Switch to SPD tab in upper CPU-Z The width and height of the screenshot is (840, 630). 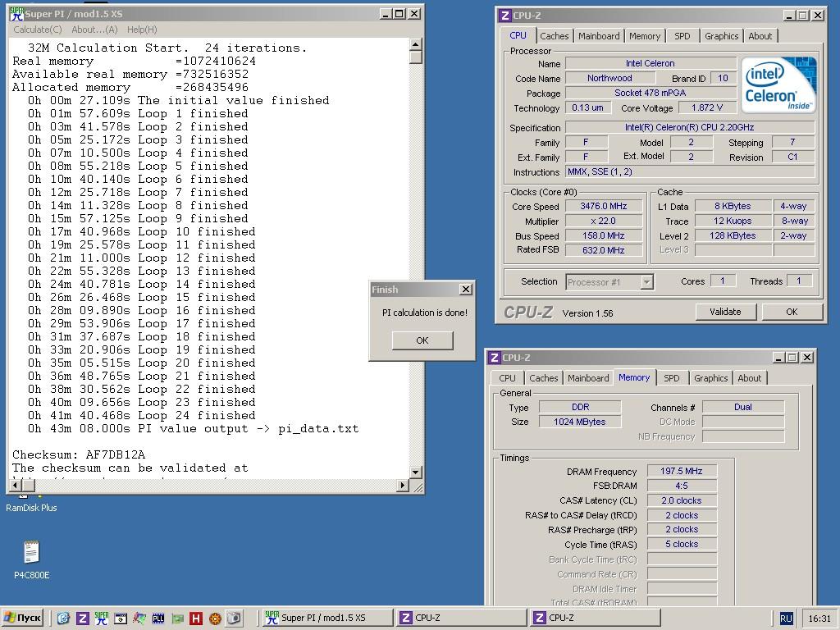click(x=682, y=36)
